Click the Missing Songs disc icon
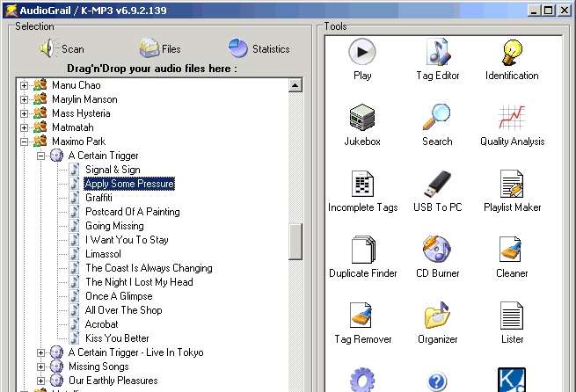 56,367
